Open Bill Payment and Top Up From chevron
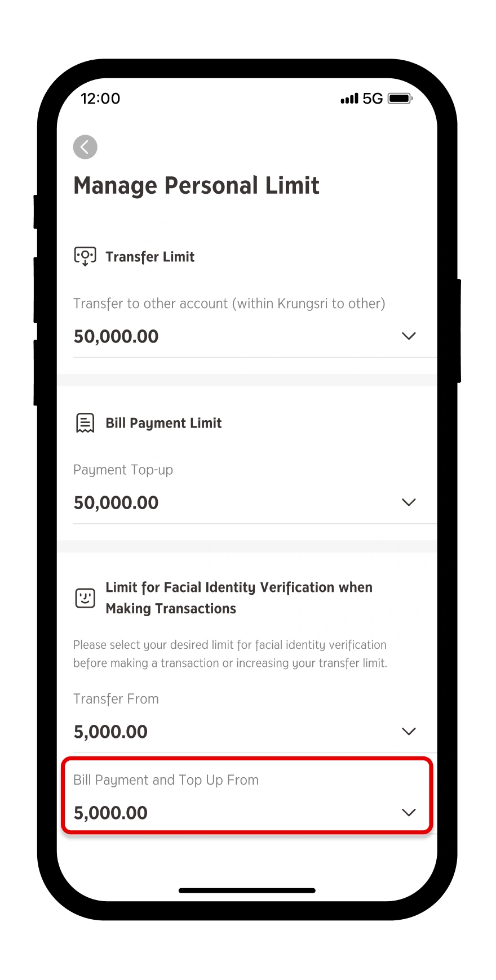496x980 pixels. [409, 813]
